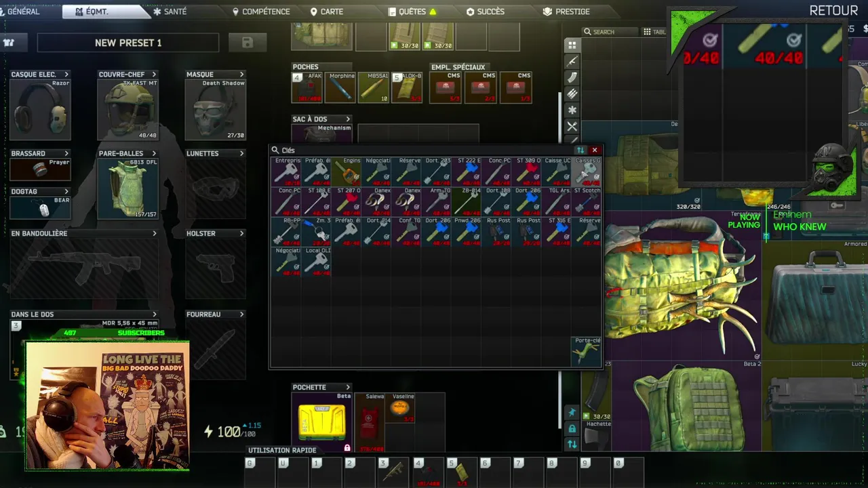Filter stash by medical asterisk icon

(x=572, y=110)
